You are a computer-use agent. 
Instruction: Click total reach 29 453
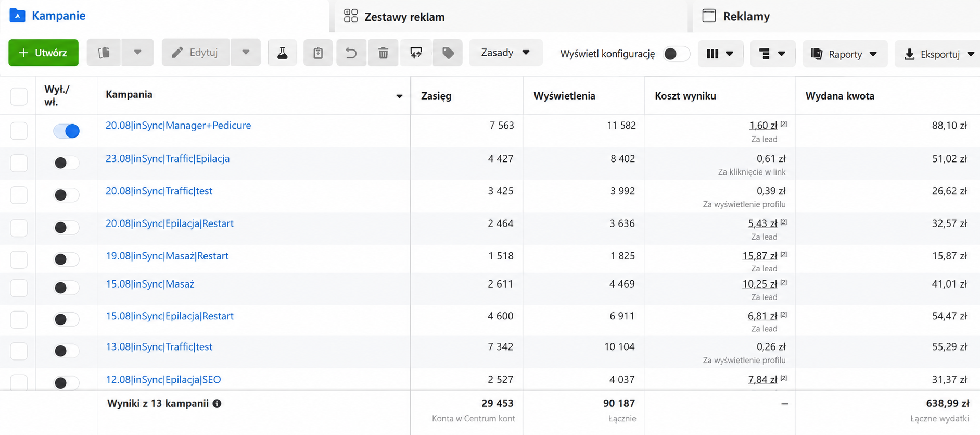tap(497, 403)
